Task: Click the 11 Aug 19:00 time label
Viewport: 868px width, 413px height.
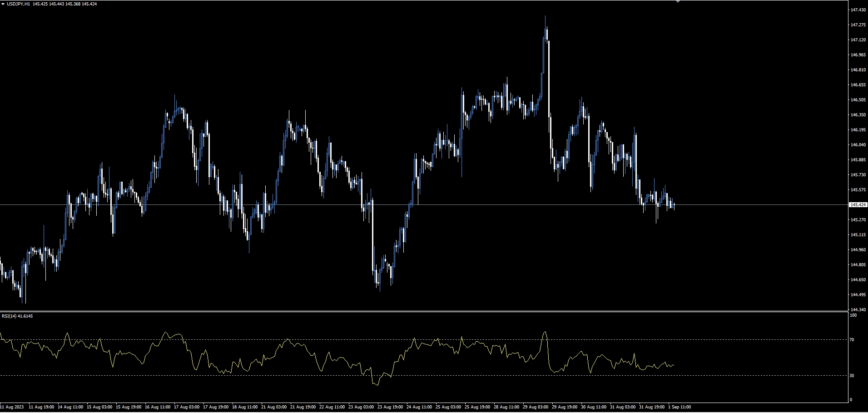Action: pos(41,407)
